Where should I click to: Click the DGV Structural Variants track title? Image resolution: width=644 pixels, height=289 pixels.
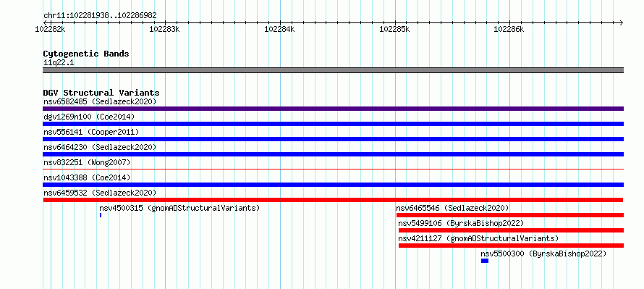101,93
